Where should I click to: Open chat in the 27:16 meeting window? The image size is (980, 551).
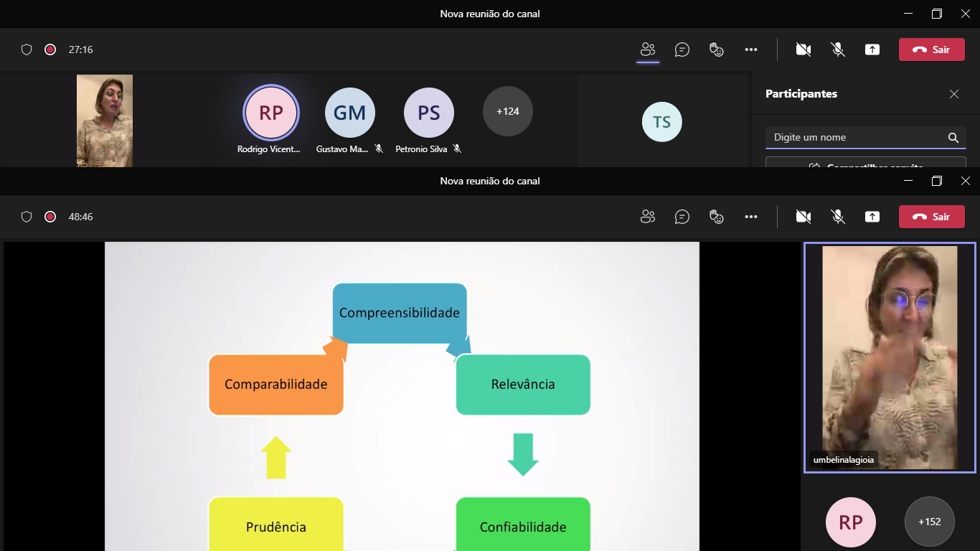682,50
